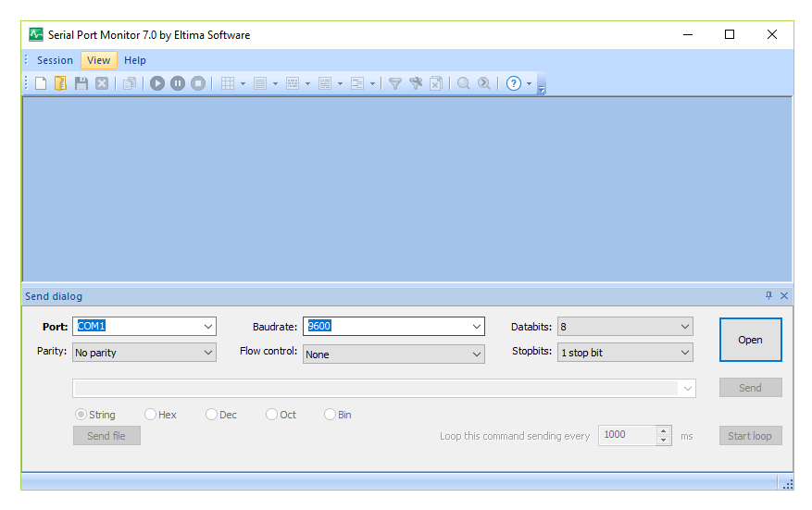
Task: Pin the Send dialog panel
Action: coord(768,295)
